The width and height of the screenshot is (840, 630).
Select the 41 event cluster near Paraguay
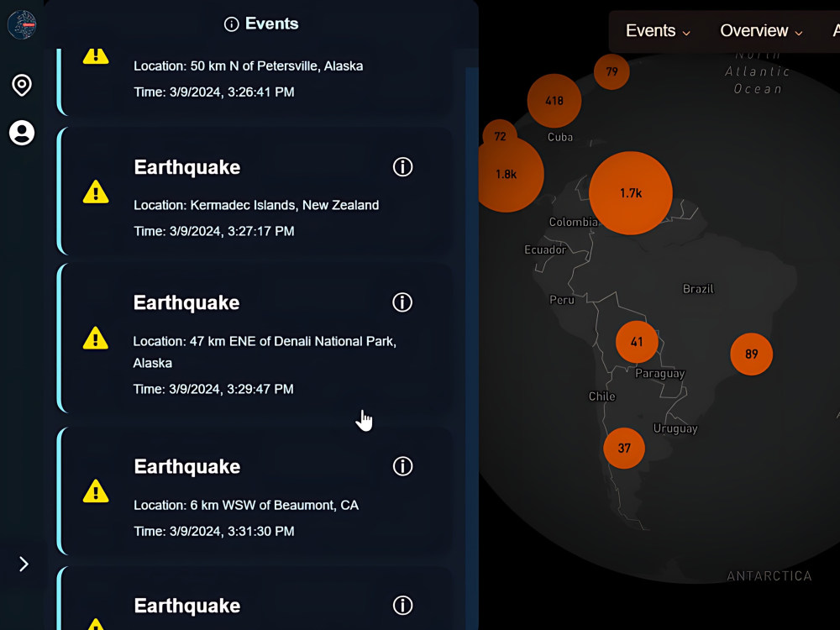pos(637,342)
